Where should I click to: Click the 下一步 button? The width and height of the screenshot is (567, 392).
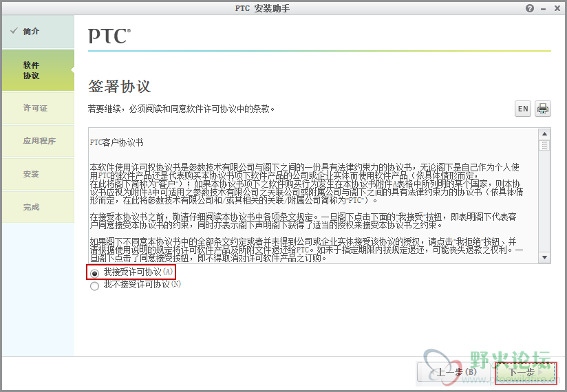(x=526, y=372)
